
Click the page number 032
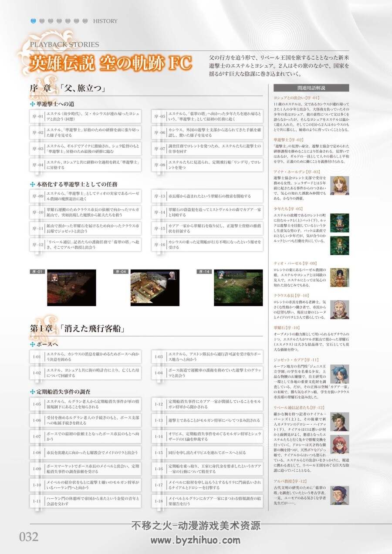(x=29, y=537)
